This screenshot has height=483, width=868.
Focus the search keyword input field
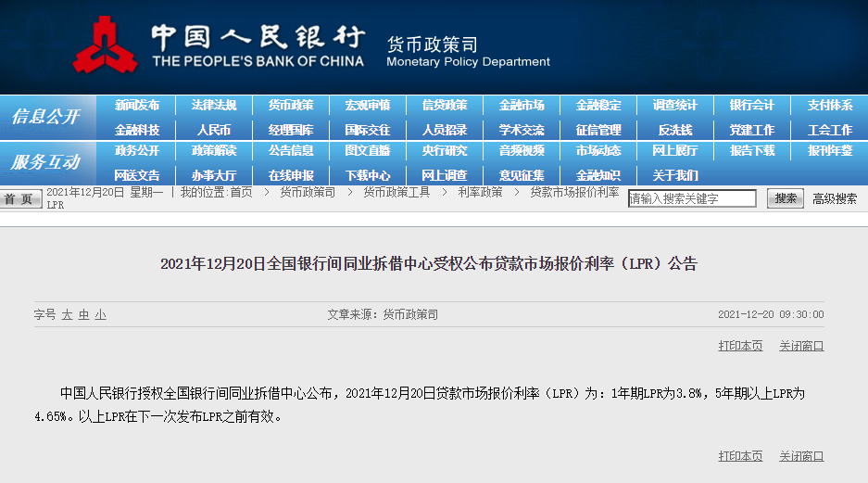(x=692, y=198)
